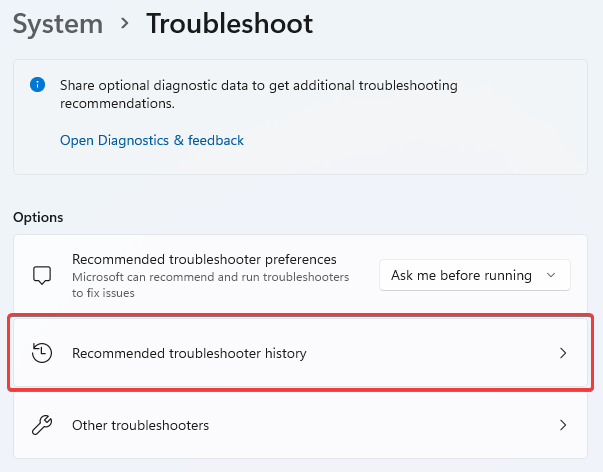Image resolution: width=603 pixels, height=472 pixels.
Task: Click the down arrow in preferences combo box
Action: point(551,275)
